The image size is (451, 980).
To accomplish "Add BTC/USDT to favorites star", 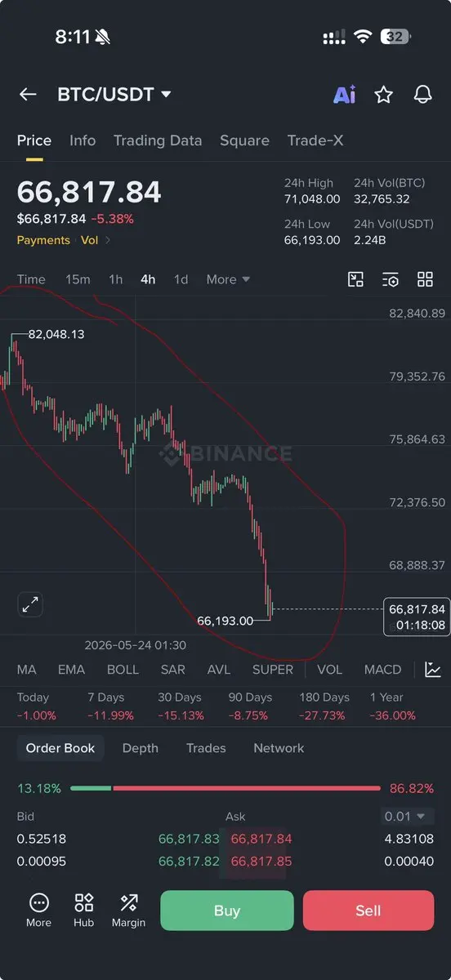I will point(383,95).
